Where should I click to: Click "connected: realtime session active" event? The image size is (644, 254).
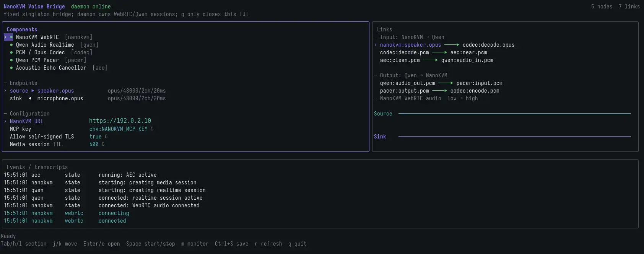(151, 198)
